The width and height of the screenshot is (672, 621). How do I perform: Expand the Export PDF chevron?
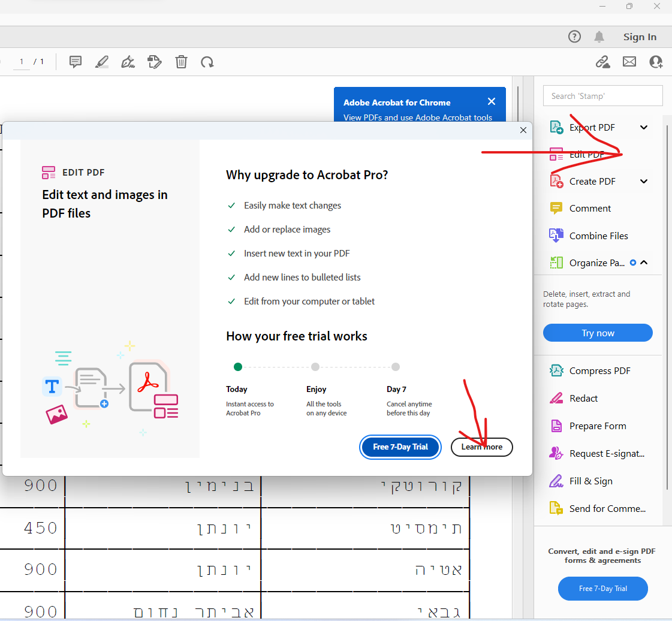click(644, 127)
